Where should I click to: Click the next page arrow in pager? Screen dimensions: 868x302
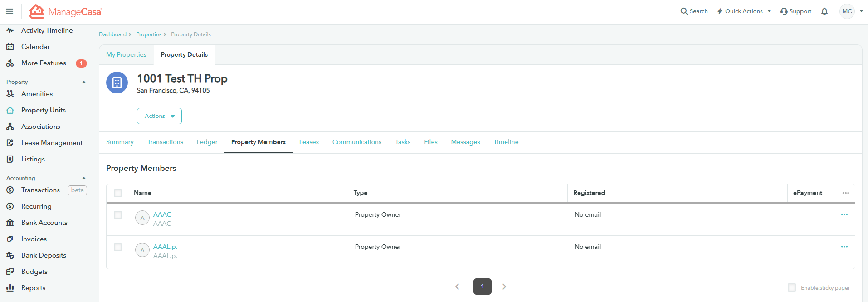pos(504,287)
